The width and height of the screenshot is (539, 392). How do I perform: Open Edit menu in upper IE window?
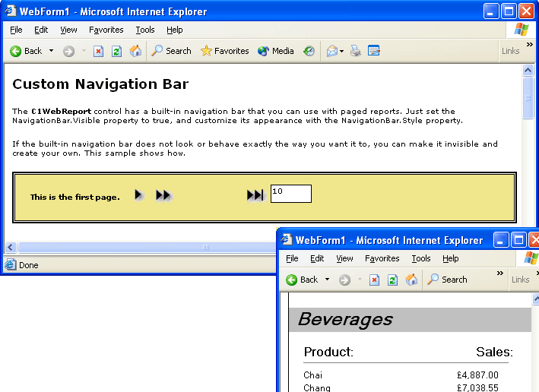click(x=41, y=30)
